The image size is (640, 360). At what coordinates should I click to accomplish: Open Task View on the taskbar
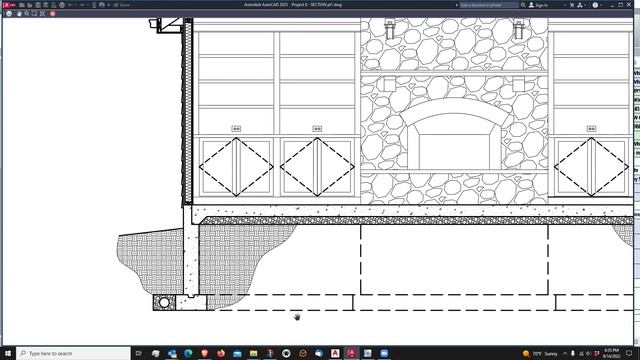point(138,353)
